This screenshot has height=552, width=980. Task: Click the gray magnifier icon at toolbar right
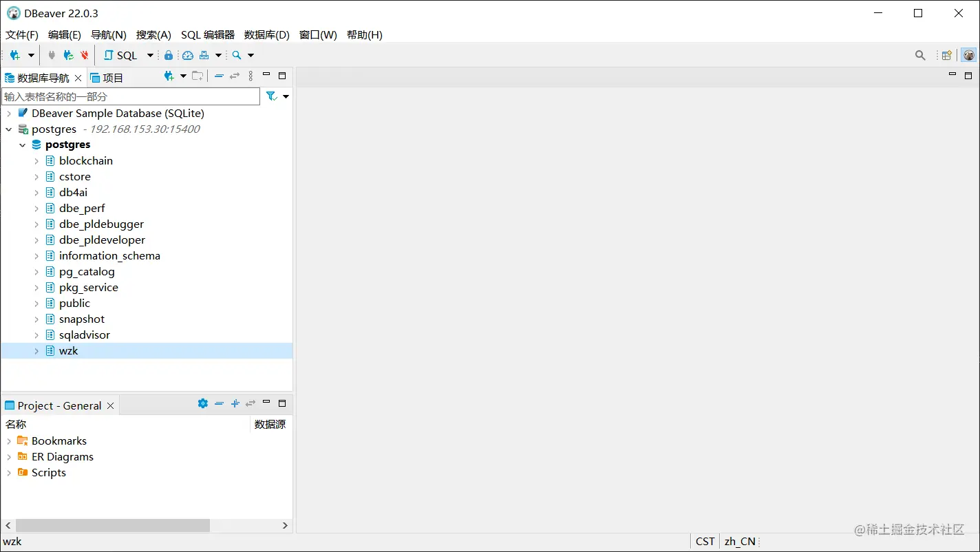(920, 55)
